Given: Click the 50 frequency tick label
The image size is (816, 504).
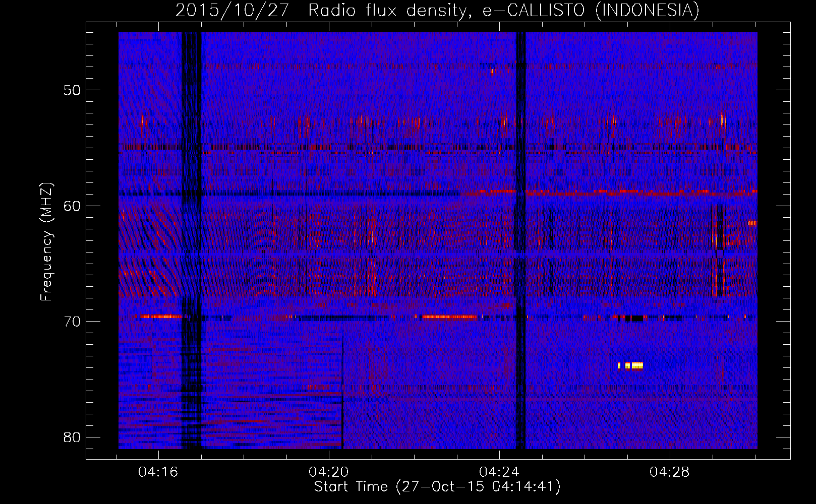Looking at the screenshot, I should [72, 90].
